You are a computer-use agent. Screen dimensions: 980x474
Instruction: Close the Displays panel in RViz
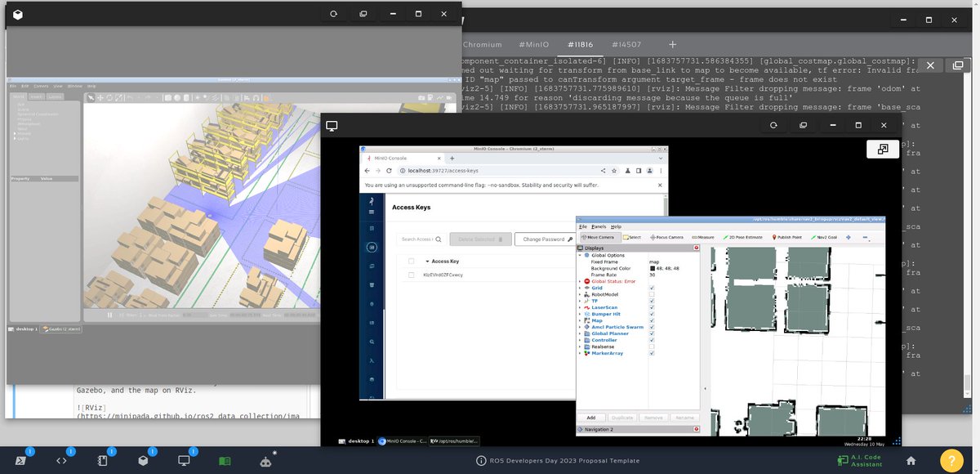point(697,248)
